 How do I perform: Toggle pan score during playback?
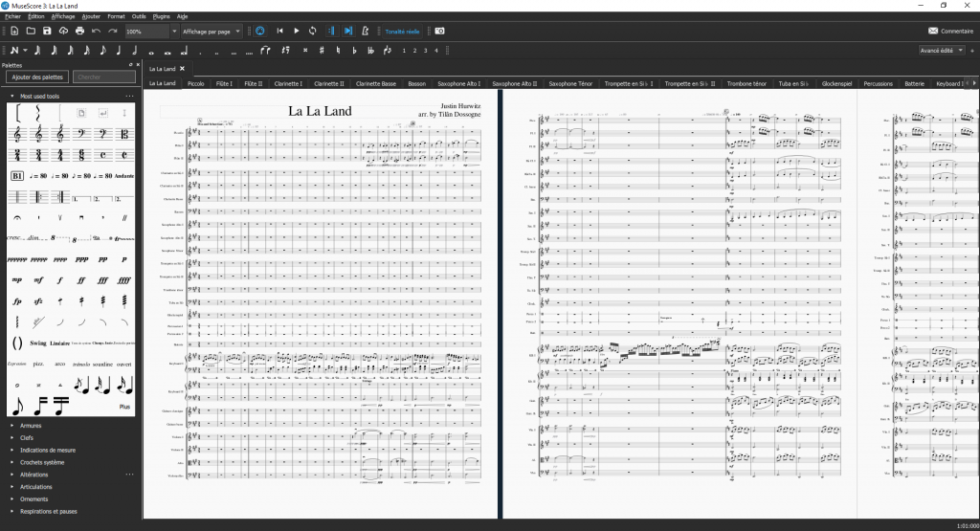[x=348, y=31]
